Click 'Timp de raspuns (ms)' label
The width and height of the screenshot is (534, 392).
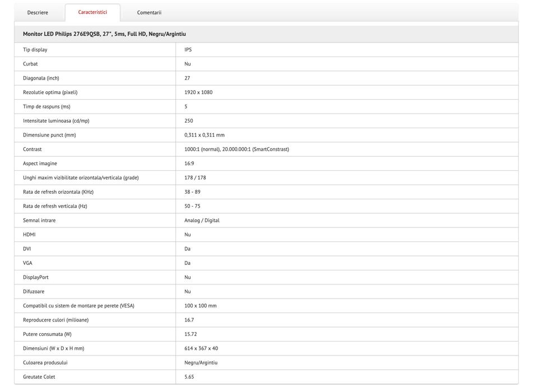[47, 106]
